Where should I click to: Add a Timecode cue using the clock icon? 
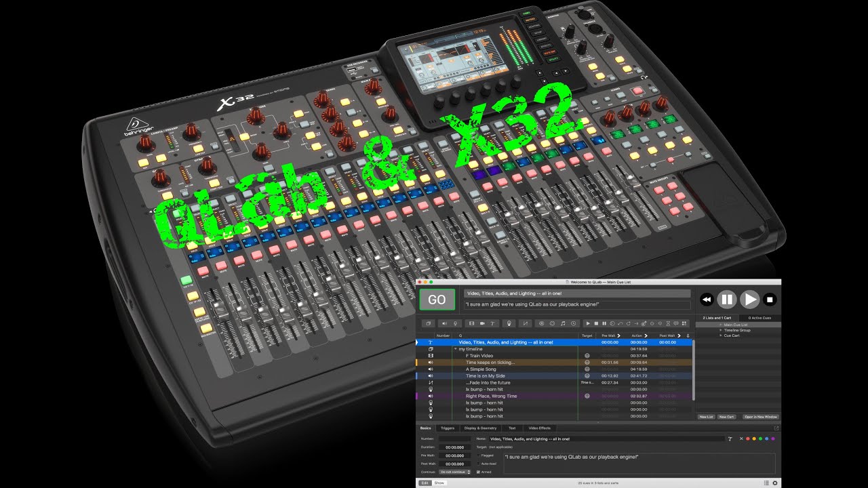click(x=573, y=323)
